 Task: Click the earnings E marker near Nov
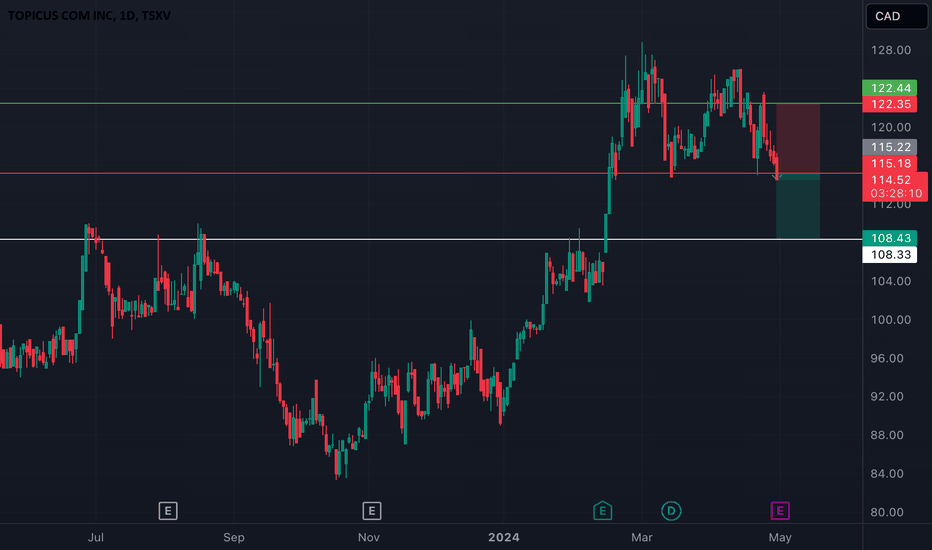(x=371, y=510)
